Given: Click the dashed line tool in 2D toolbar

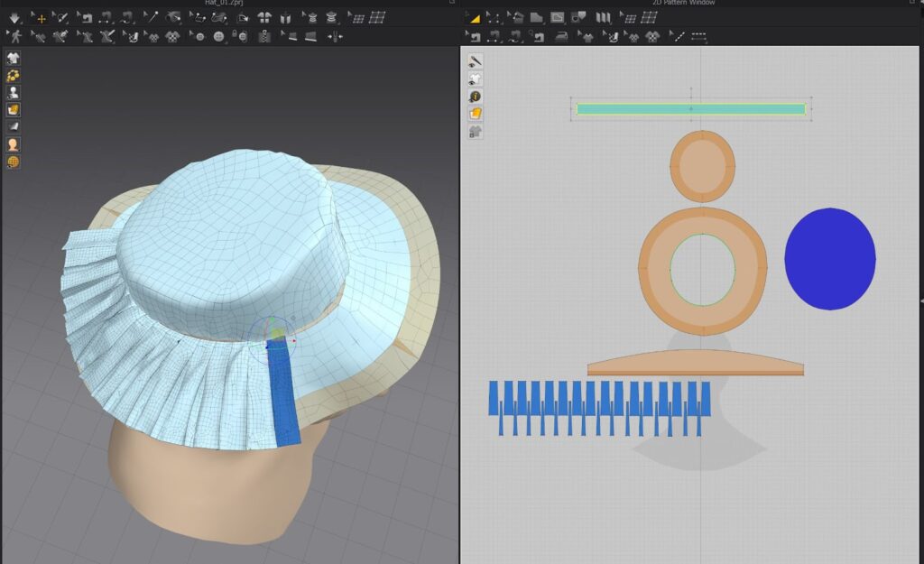Looking at the screenshot, I should pos(699,36).
